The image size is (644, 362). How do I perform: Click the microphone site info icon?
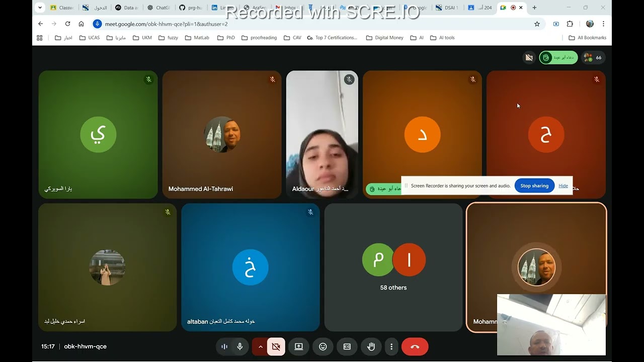coord(98,24)
